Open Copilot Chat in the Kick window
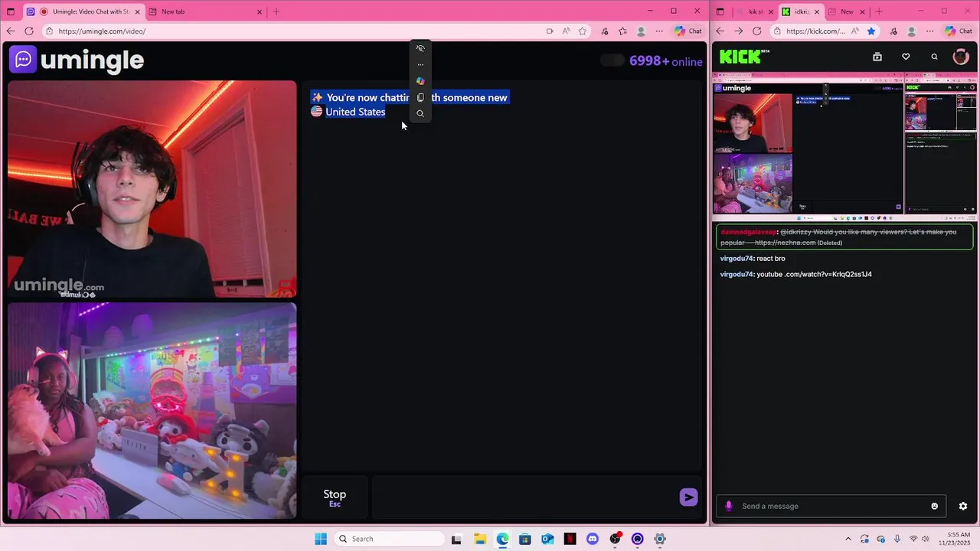The image size is (980, 551). coord(959,31)
